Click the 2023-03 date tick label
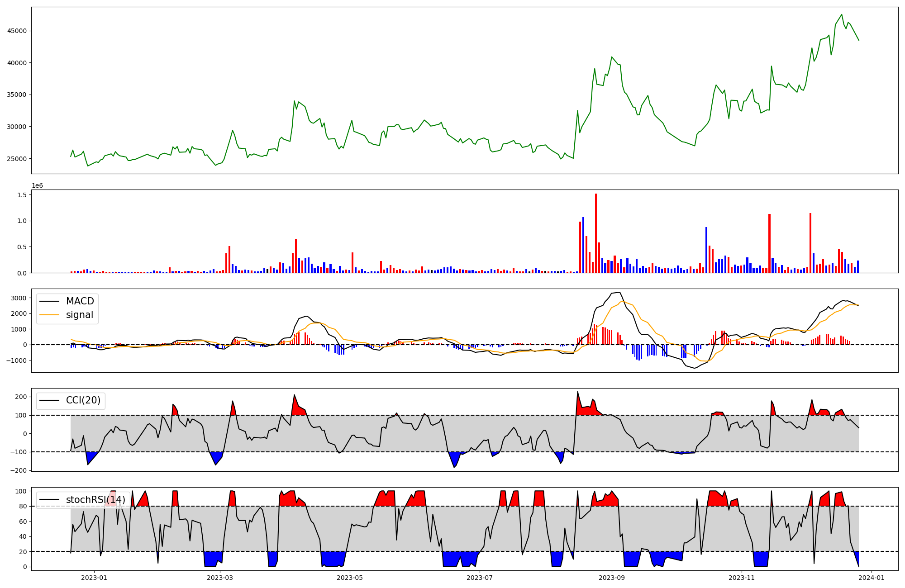This screenshot has width=905, height=588. pos(220,578)
